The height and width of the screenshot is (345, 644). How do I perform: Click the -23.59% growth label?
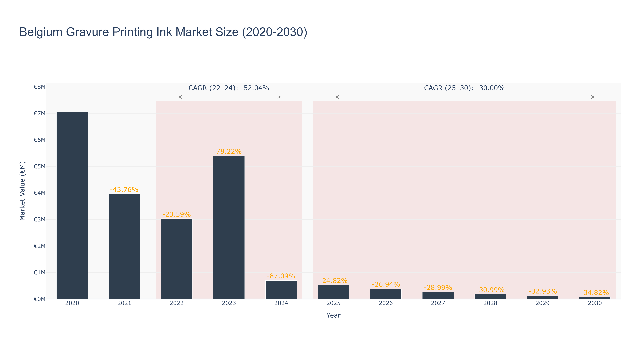(x=177, y=214)
